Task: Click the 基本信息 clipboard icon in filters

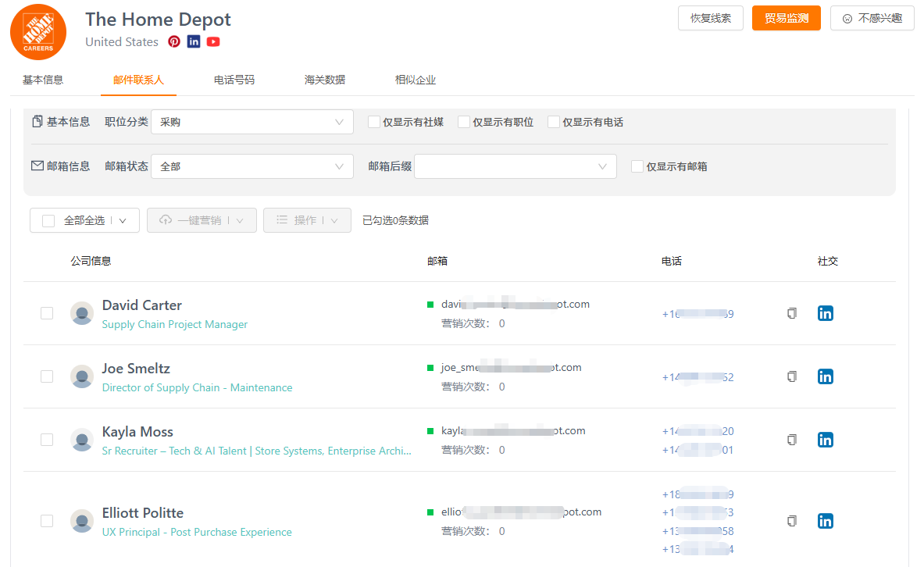Action: coord(37,121)
